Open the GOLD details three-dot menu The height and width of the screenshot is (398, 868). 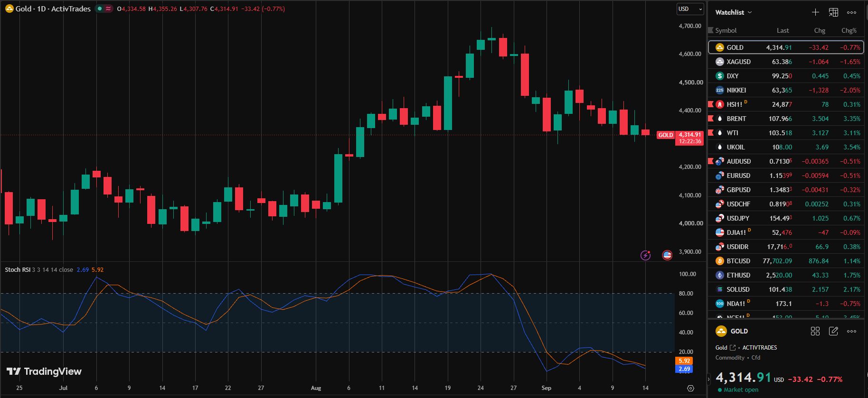click(852, 331)
